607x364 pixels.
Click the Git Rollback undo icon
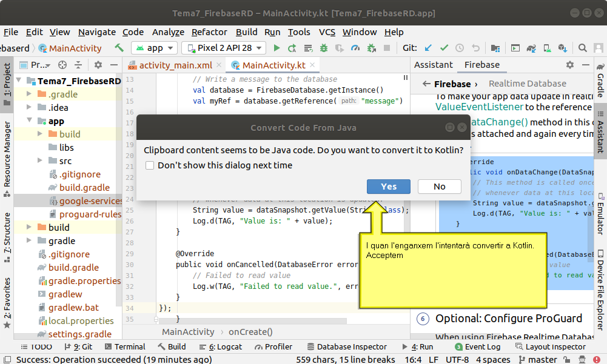(x=475, y=48)
